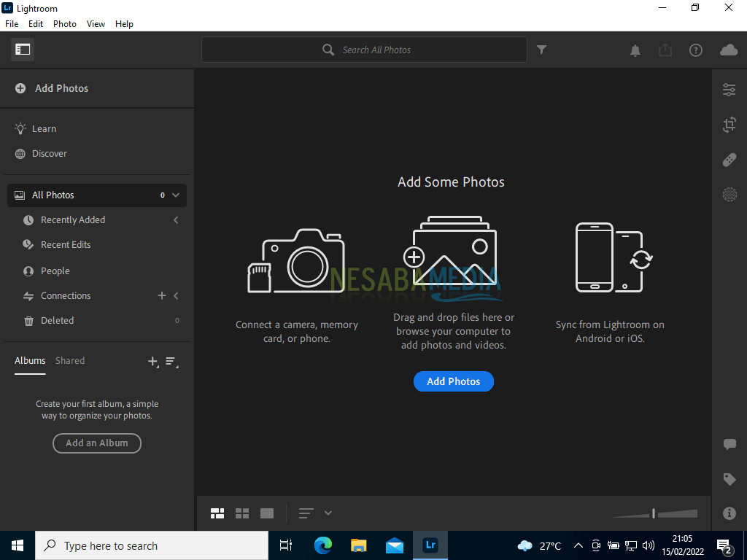Open the notifications bell
The image size is (747, 560).
635,50
